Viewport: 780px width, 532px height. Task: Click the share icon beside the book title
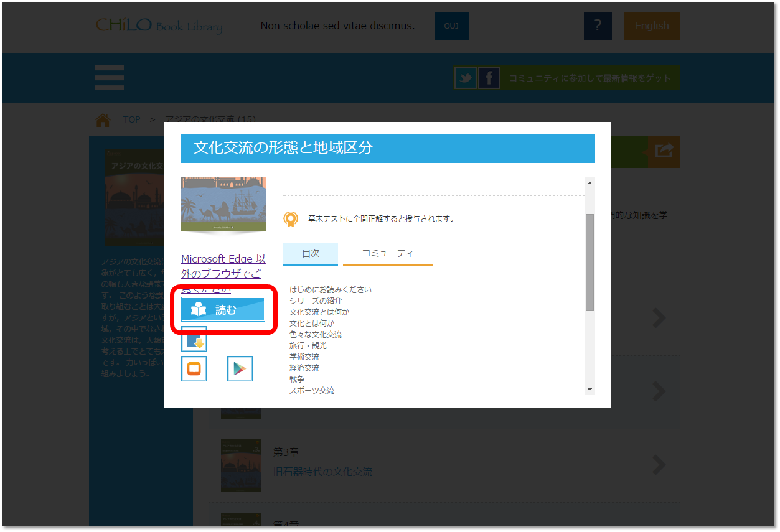664,151
